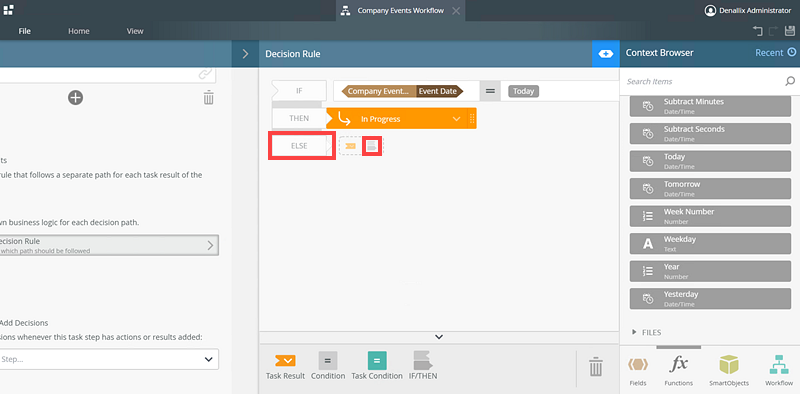Click the trash icon in the left panel

point(208,97)
